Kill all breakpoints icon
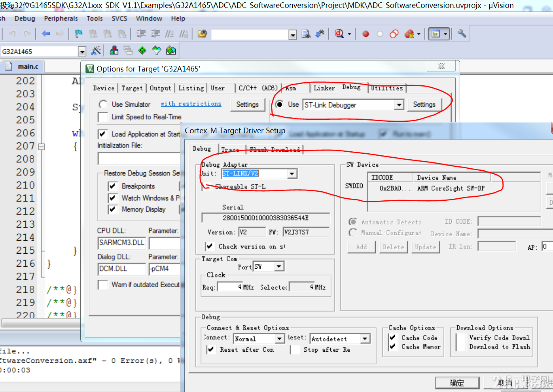The height and width of the screenshot is (392, 553). [409, 34]
